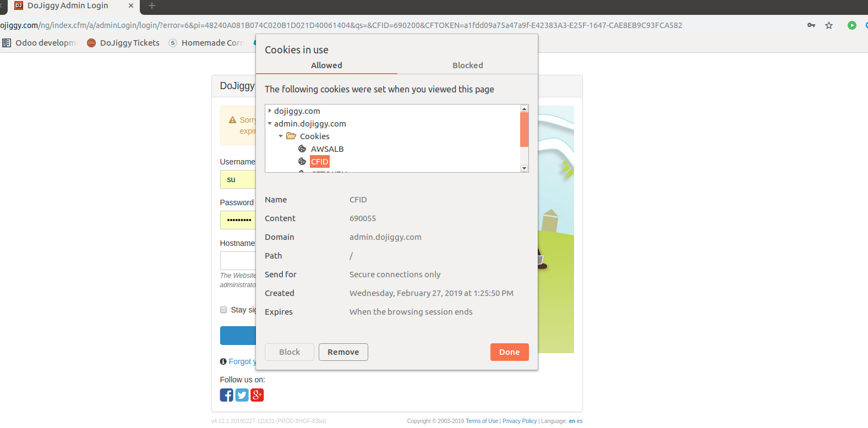Click the Twitter follow icon

pyautogui.click(x=242, y=395)
